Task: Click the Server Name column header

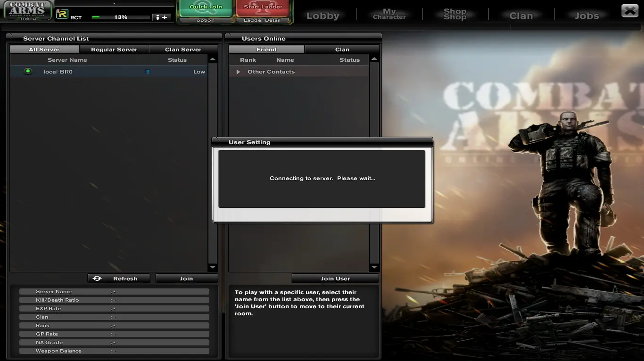Action: pos(67,60)
